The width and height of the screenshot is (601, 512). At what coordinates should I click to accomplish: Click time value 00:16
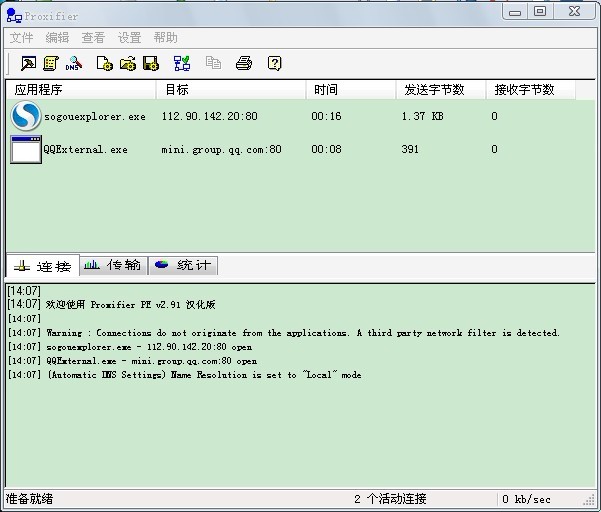[x=326, y=116]
